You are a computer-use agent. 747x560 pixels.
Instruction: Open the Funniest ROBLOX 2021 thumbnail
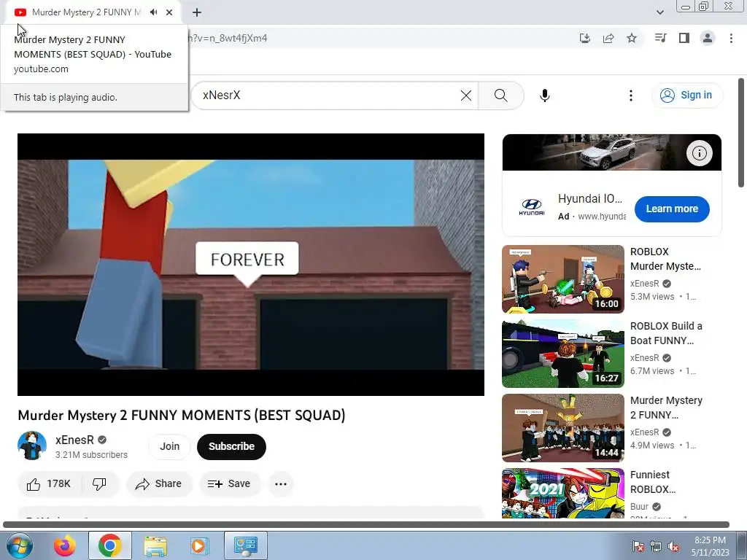click(562, 494)
